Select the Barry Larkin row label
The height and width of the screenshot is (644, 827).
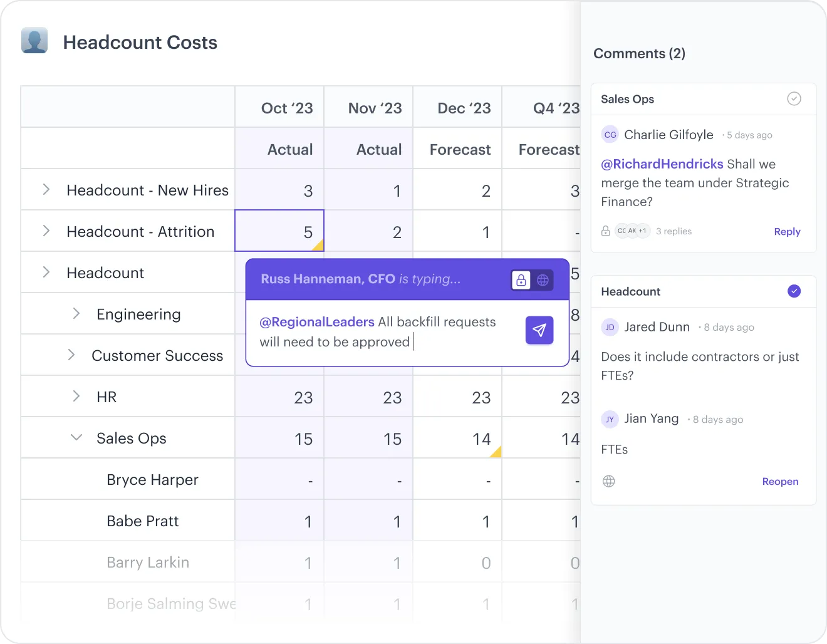148,563
